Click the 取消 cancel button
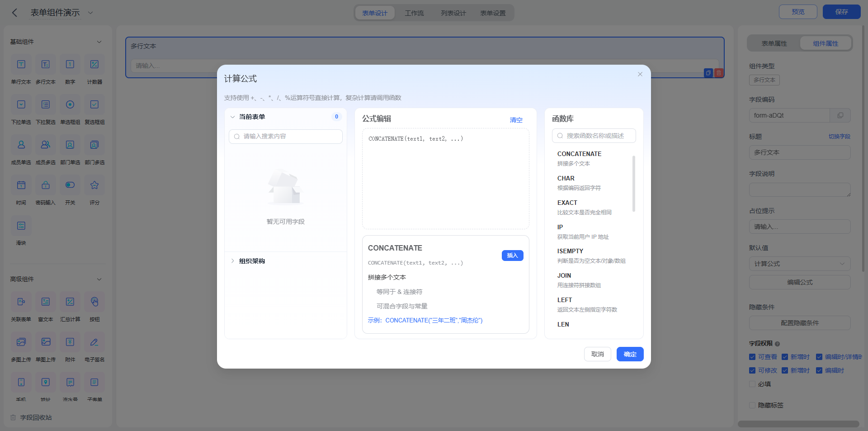The image size is (868, 431). click(597, 354)
